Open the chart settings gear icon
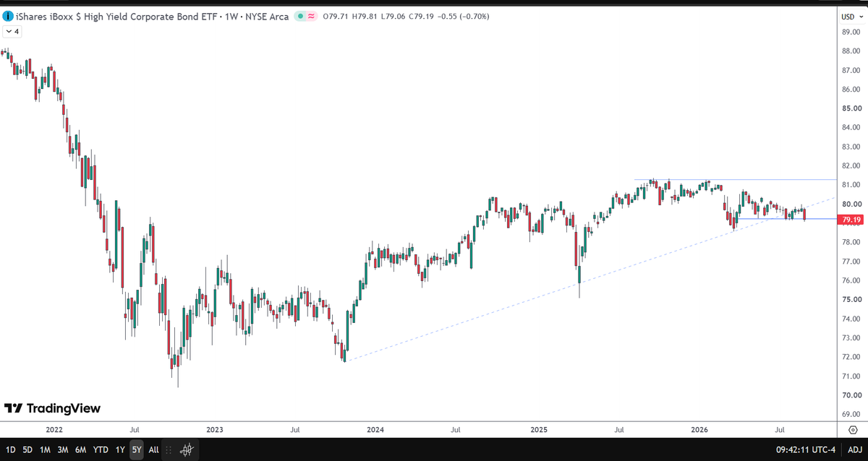 pyautogui.click(x=852, y=429)
